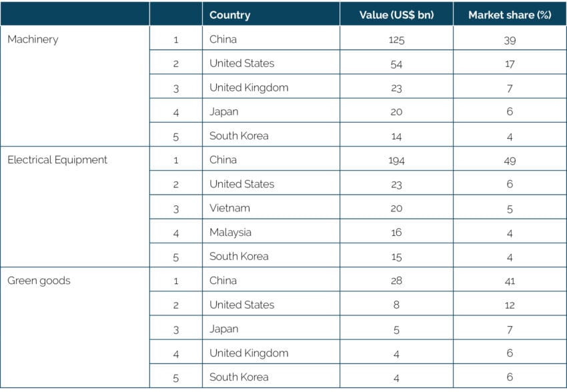Click the Machinery value 125 cell
The height and width of the screenshot is (392, 567).
396,39
